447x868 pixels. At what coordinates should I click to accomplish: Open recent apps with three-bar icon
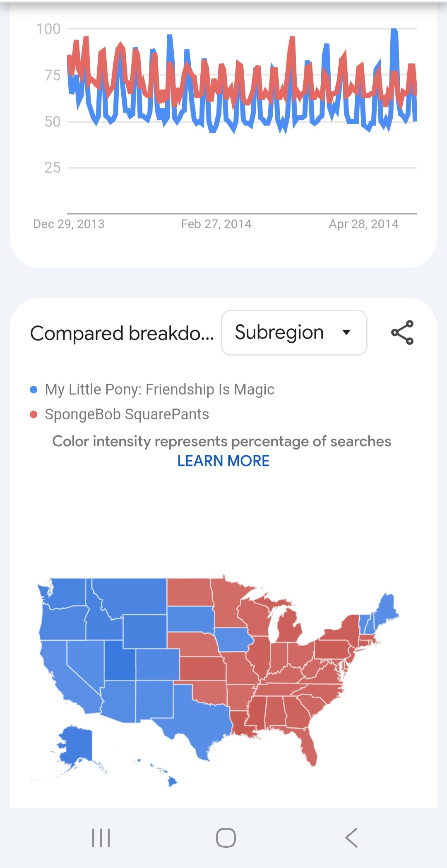(101, 838)
